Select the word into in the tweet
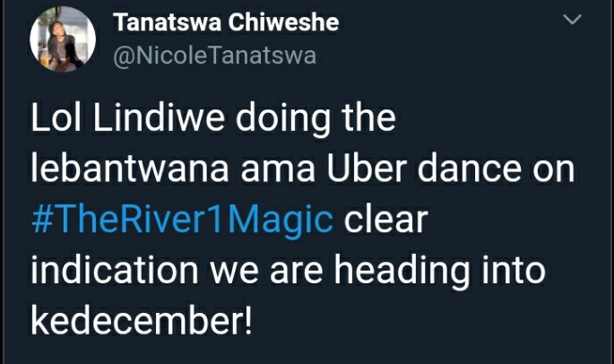Image resolution: width=614 pixels, height=364 pixels. coord(514,271)
